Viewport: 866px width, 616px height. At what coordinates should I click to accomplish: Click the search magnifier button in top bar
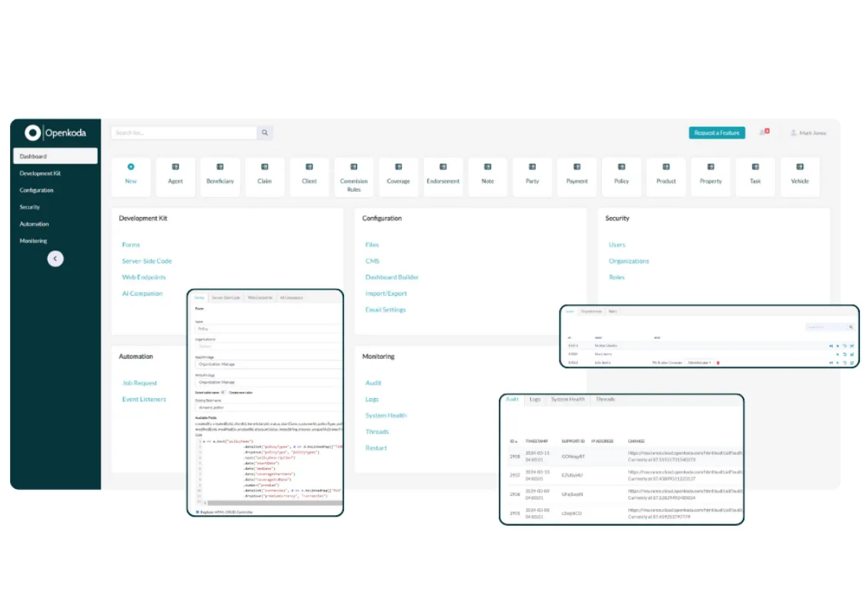point(265,132)
